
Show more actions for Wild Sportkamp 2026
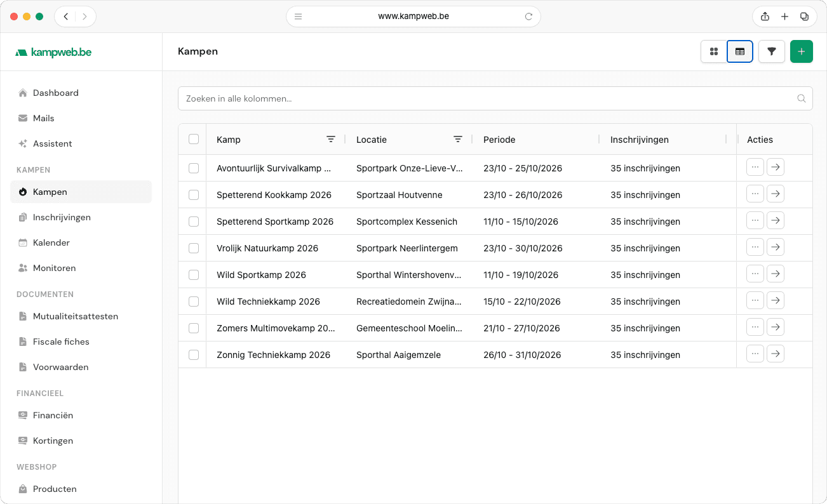pyautogui.click(x=755, y=274)
